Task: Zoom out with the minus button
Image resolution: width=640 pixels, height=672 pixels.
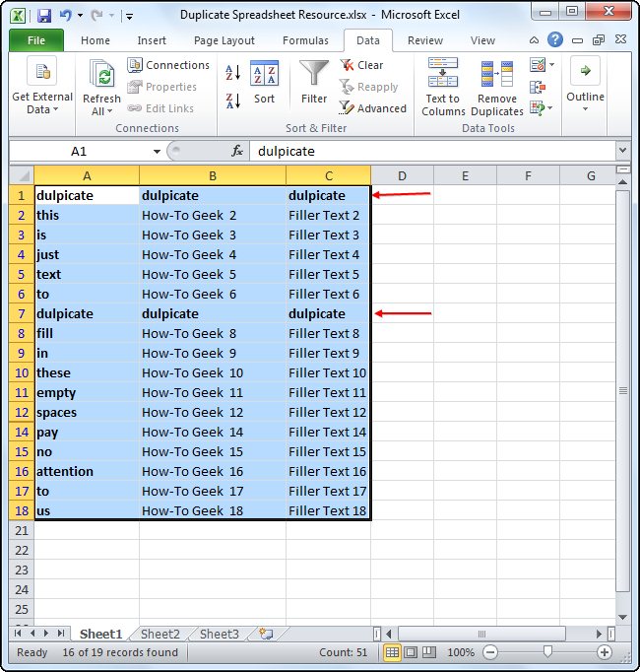Action: pos(490,652)
